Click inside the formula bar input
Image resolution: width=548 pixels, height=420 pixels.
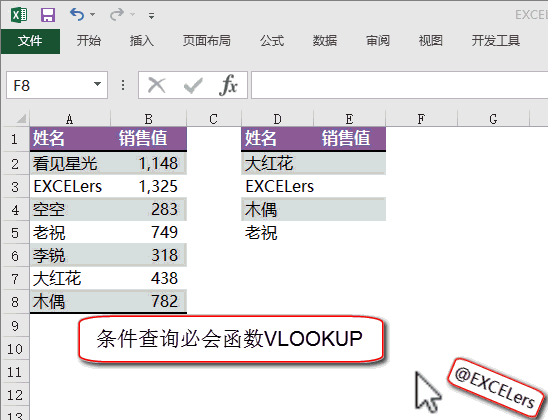(399, 85)
